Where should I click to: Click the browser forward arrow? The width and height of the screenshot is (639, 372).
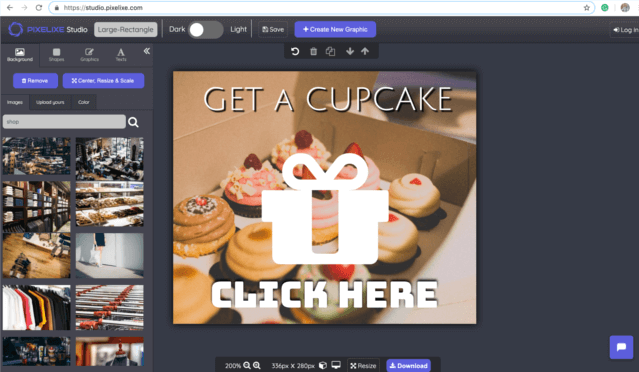pyautogui.click(x=24, y=7)
